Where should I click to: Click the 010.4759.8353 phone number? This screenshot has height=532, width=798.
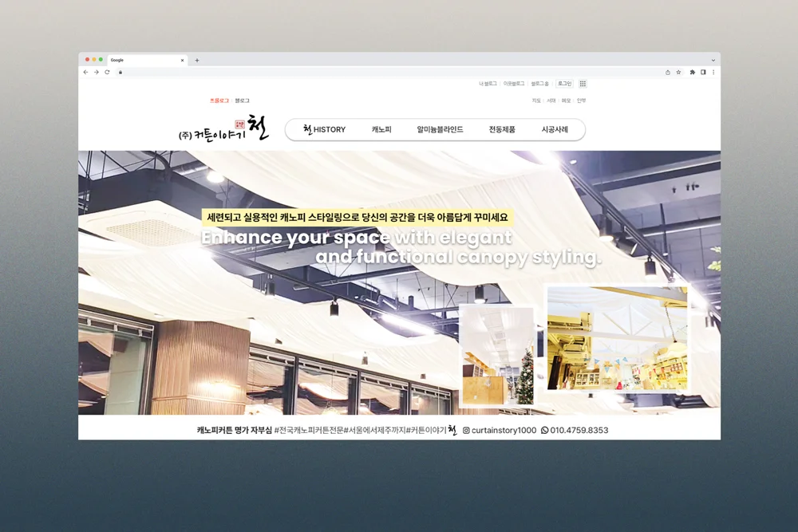click(x=579, y=430)
